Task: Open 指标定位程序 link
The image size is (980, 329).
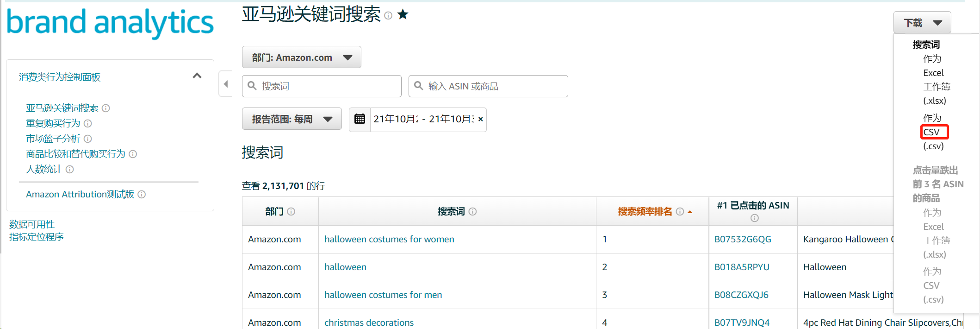Action: pyautogui.click(x=37, y=237)
